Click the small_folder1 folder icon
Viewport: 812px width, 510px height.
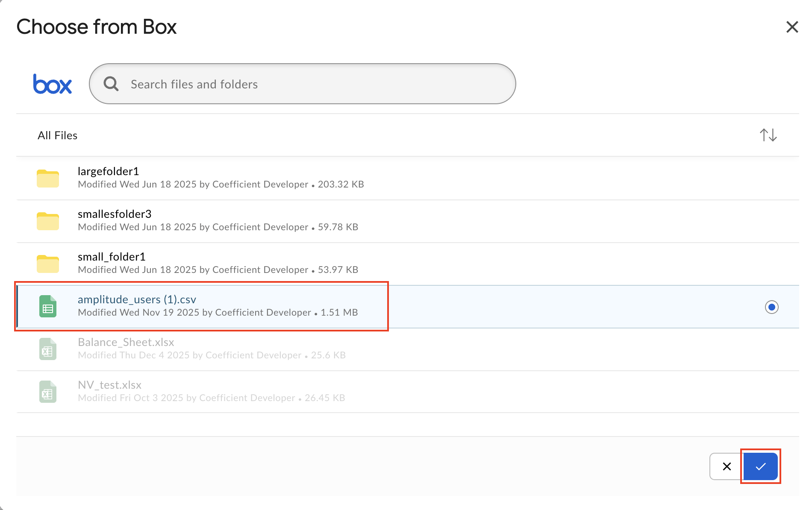47,264
